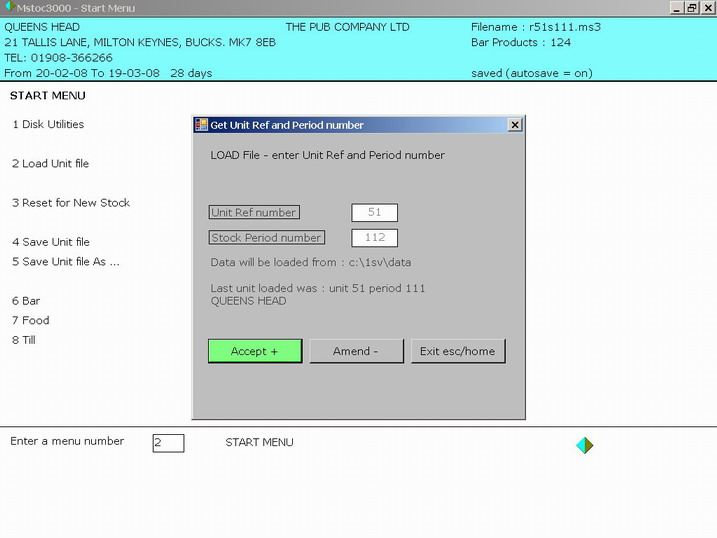The image size is (717, 538).
Task: Click the Unit Ref number field
Action: [374, 212]
